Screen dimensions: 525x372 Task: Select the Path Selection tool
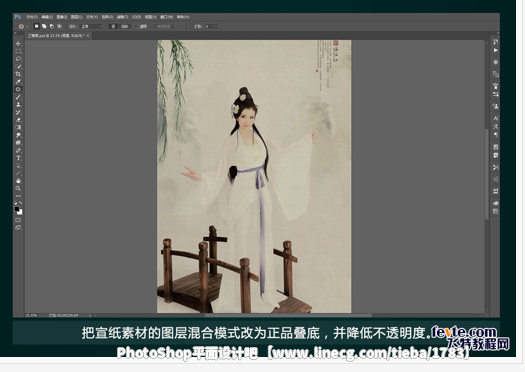click(x=18, y=166)
